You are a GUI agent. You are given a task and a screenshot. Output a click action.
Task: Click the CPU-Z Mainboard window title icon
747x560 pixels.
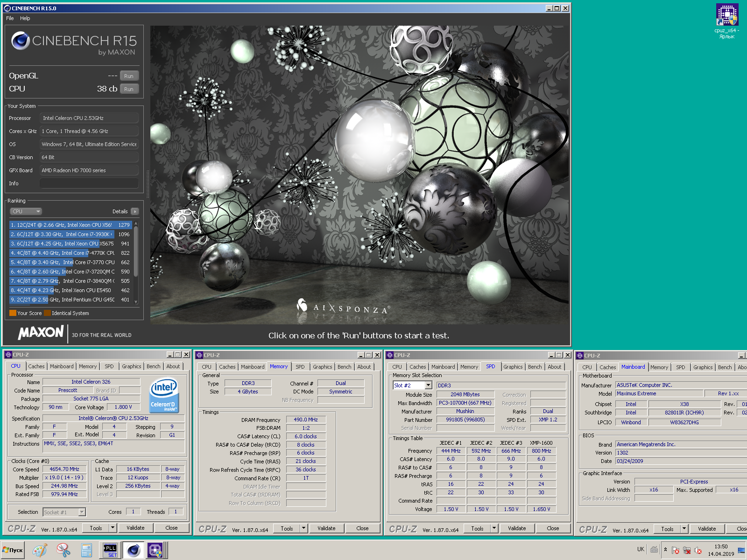point(580,356)
